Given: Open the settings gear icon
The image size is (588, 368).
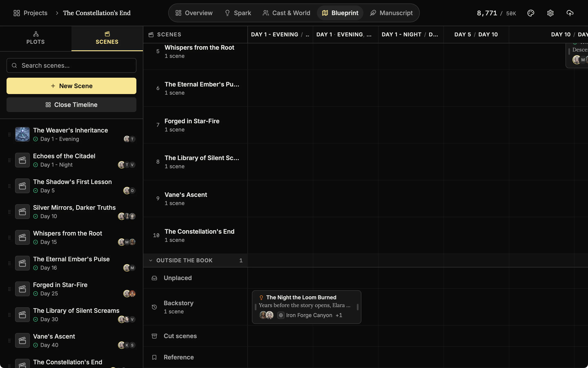Looking at the screenshot, I should [550, 13].
